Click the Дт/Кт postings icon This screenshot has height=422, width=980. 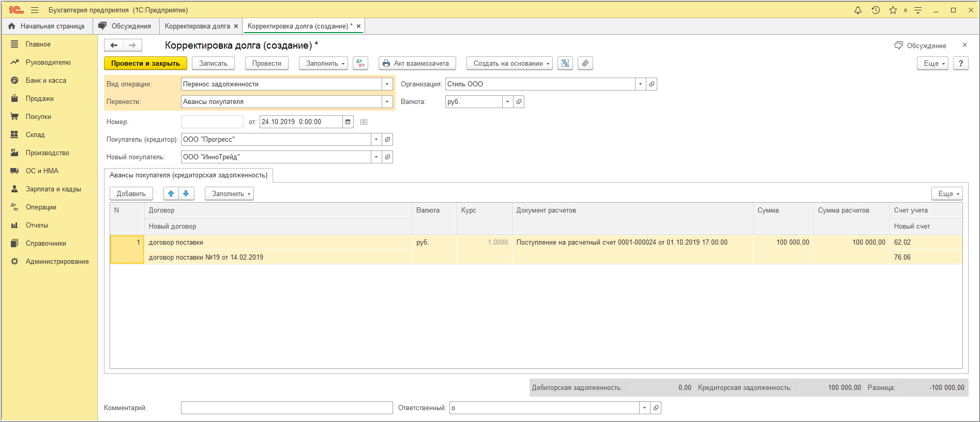coord(360,63)
